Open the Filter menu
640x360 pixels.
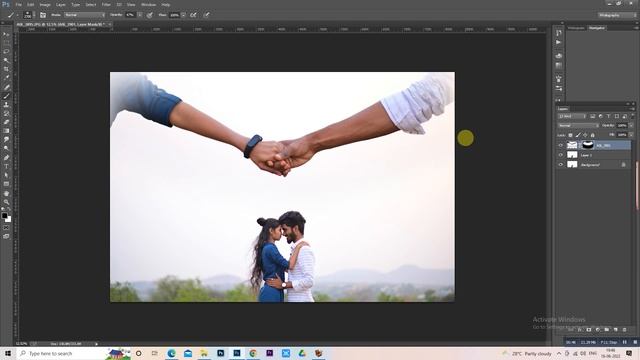(106, 4)
